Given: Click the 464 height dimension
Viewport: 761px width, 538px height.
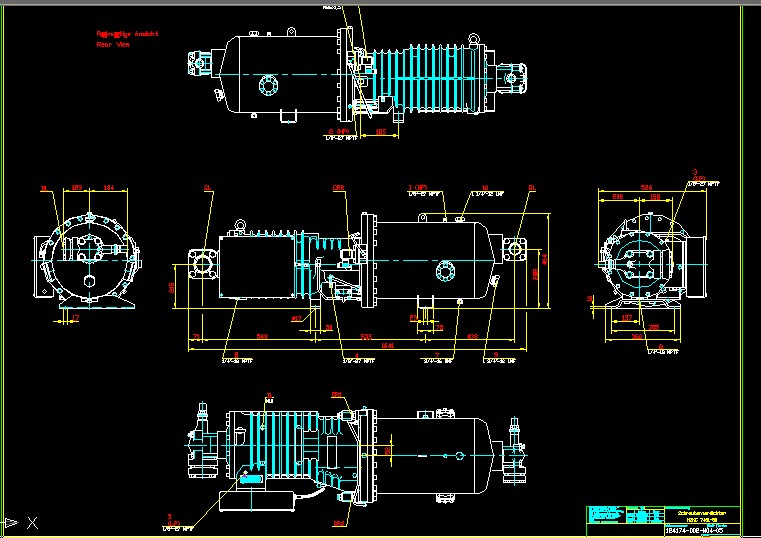Looking at the screenshot, I should (546, 258).
